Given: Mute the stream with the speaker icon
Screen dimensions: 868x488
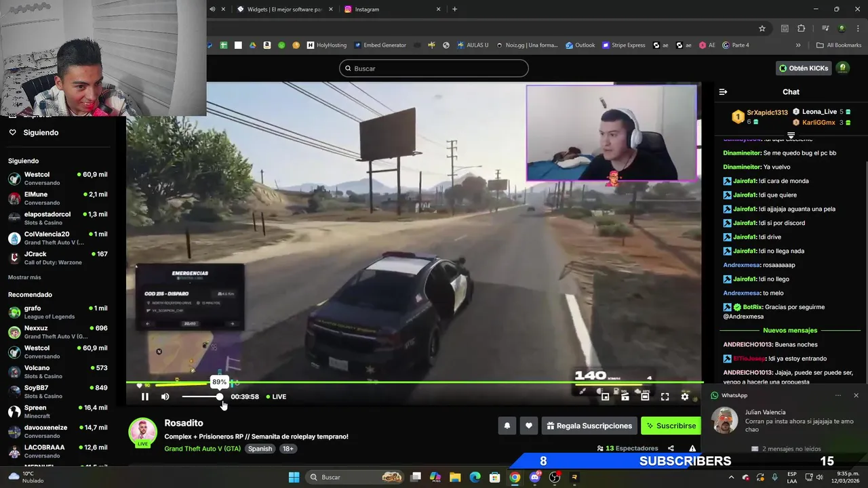Looking at the screenshot, I should coord(165,396).
